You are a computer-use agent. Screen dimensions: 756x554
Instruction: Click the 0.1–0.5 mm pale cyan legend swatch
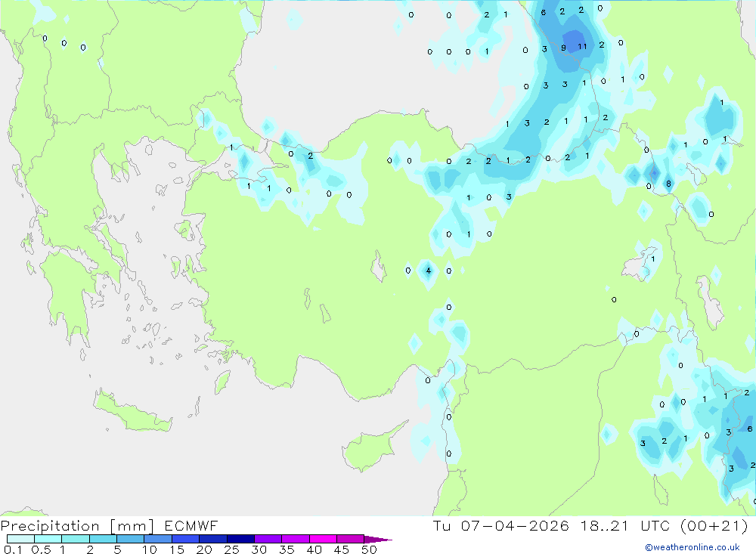coord(20,539)
